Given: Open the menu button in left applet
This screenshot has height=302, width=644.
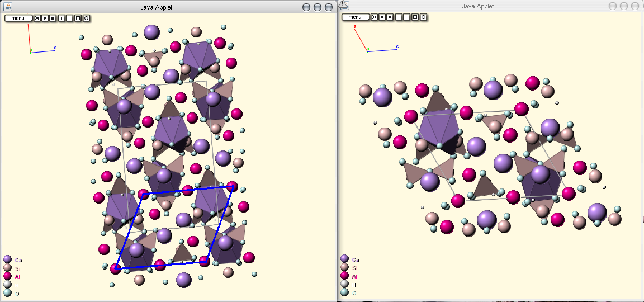Looking at the screenshot, I should 18,18.
